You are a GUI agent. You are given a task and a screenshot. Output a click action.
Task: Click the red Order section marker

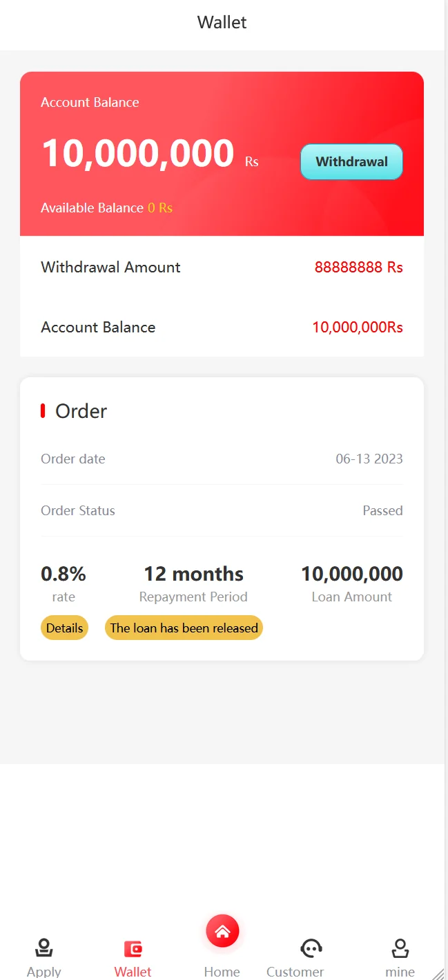pyautogui.click(x=43, y=411)
